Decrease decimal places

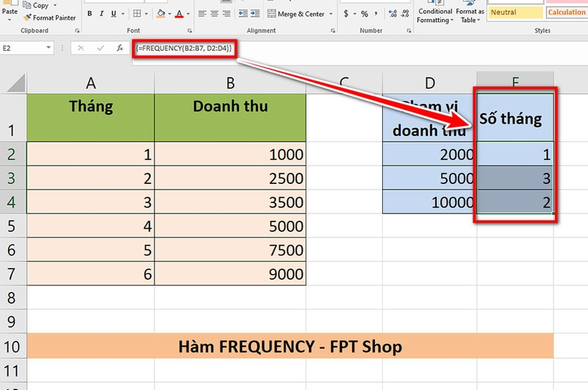point(405,14)
